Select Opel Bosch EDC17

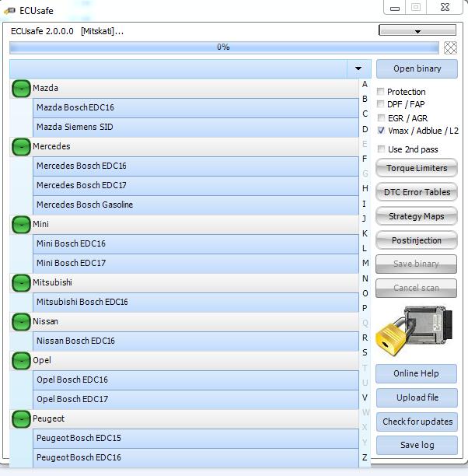point(196,399)
